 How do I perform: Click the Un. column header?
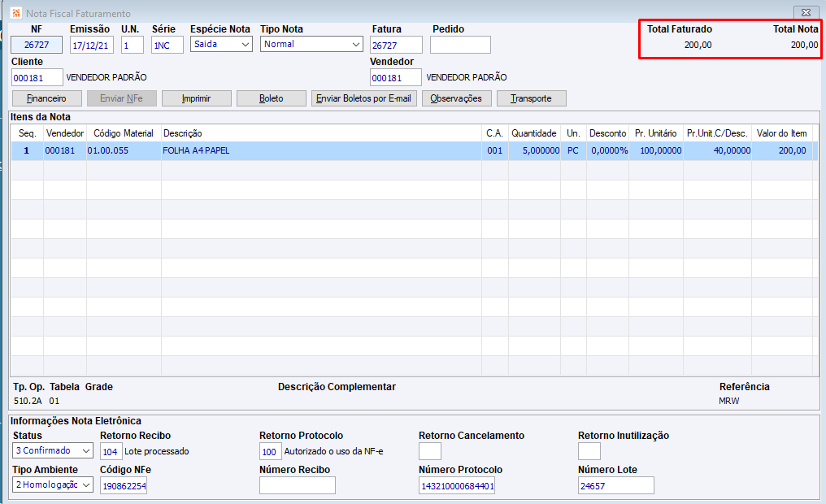coord(574,133)
